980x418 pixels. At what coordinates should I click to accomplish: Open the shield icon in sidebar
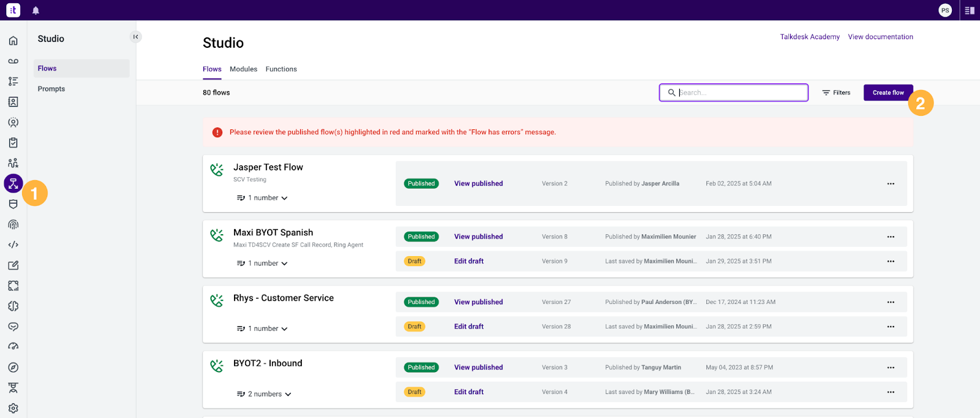[x=13, y=204]
